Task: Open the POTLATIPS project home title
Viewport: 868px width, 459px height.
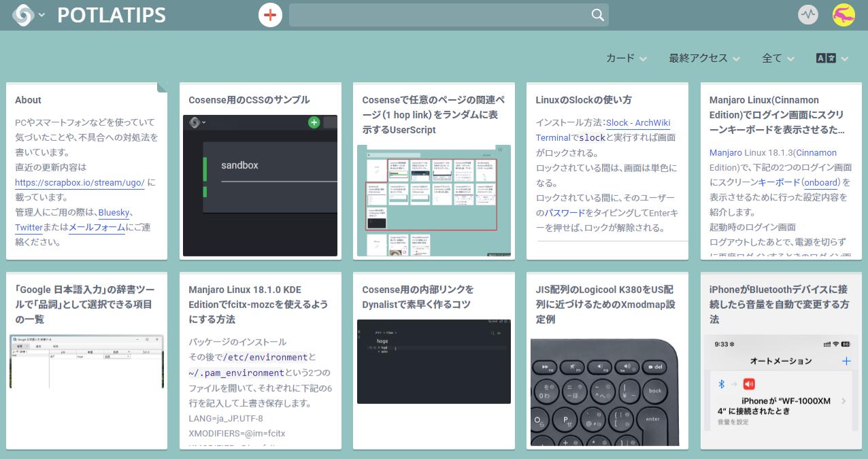Action: (112, 15)
